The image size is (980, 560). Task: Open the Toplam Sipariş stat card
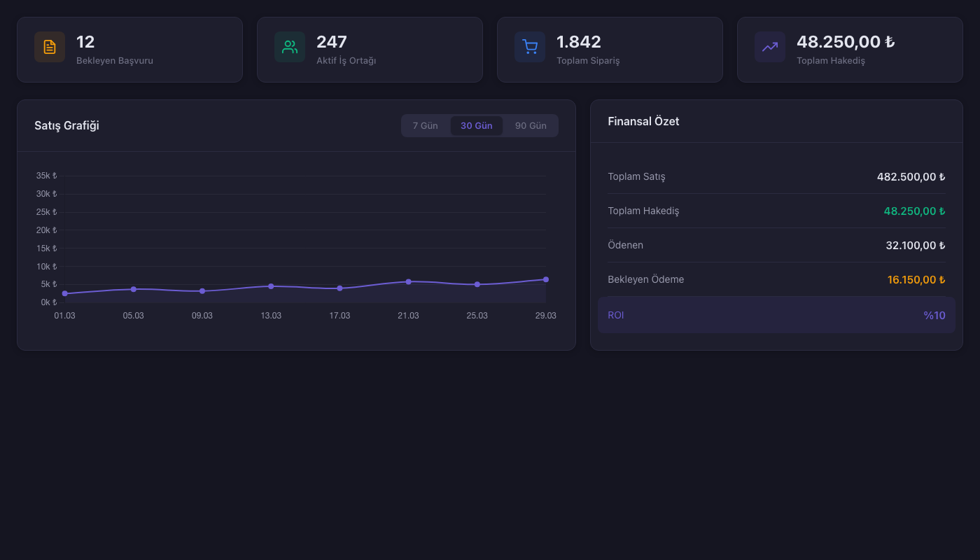(609, 49)
